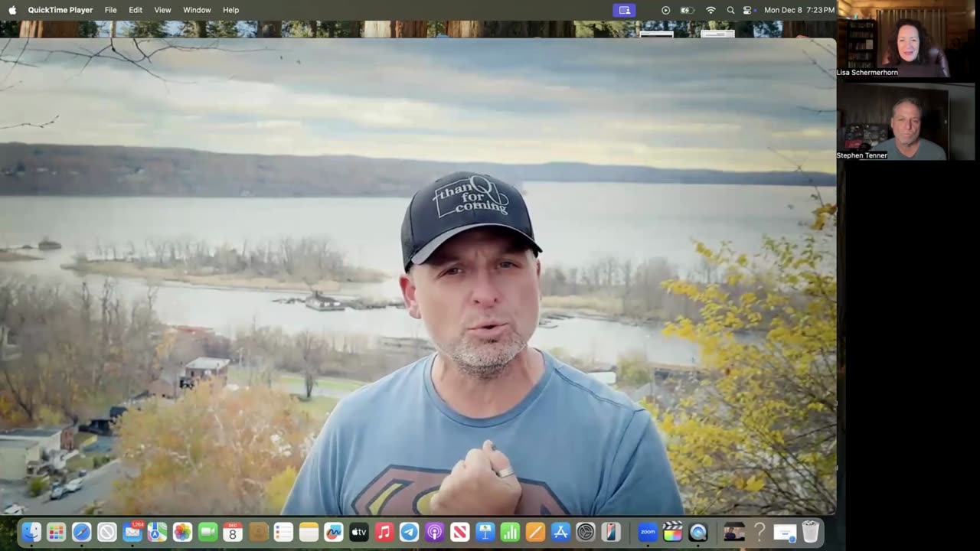This screenshot has width=980, height=551.
Task: Open the battery status menu
Action: [x=688, y=10]
